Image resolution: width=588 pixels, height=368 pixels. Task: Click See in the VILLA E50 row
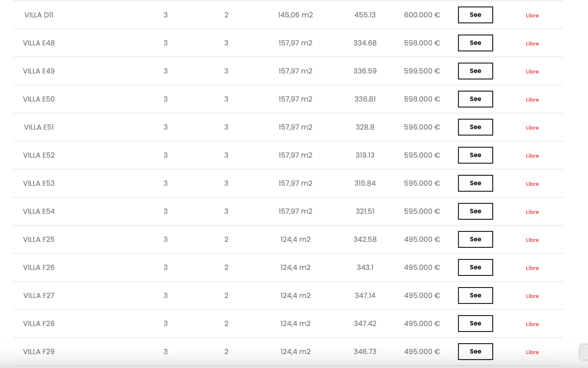tap(475, 99)
